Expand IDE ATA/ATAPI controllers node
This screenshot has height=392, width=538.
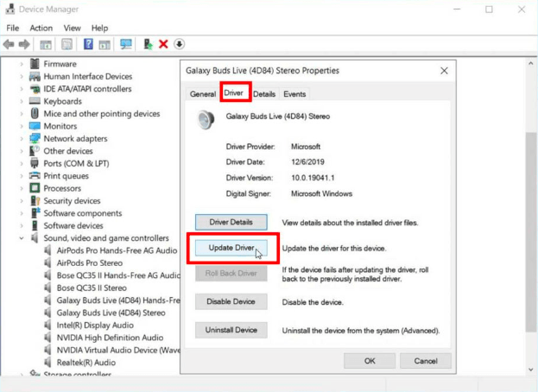[22, 89]
